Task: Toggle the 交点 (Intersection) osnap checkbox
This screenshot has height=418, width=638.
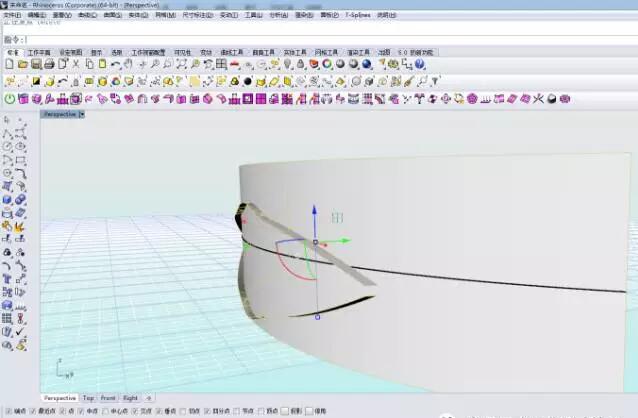Action: pyautogui.click(x=135, y=411)
